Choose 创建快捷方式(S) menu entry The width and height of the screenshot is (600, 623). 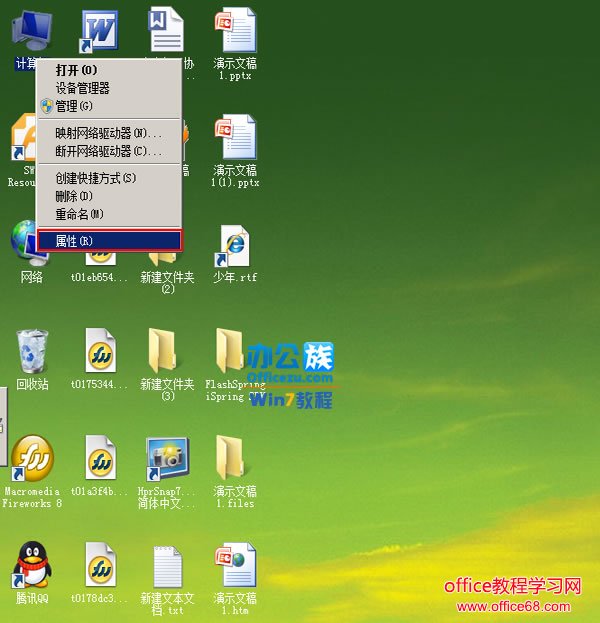point(110,178)
